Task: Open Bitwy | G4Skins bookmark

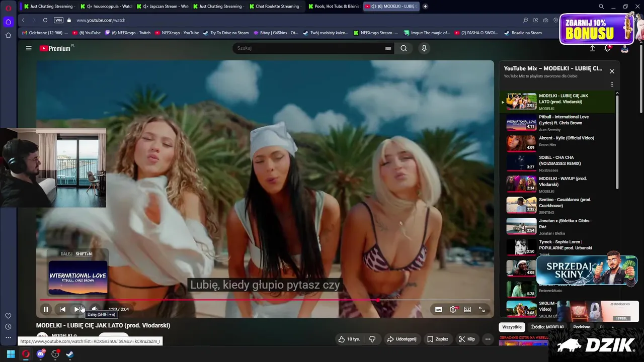Action: point(276,33)
